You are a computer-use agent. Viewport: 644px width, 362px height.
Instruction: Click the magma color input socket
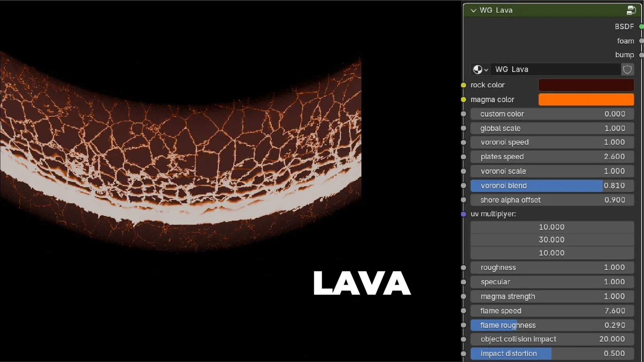click(463, 99)
